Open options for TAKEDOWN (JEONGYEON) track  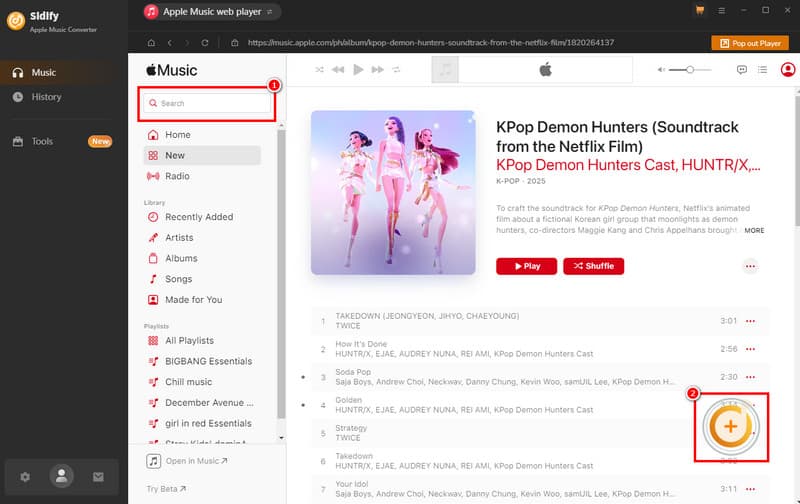750,321
